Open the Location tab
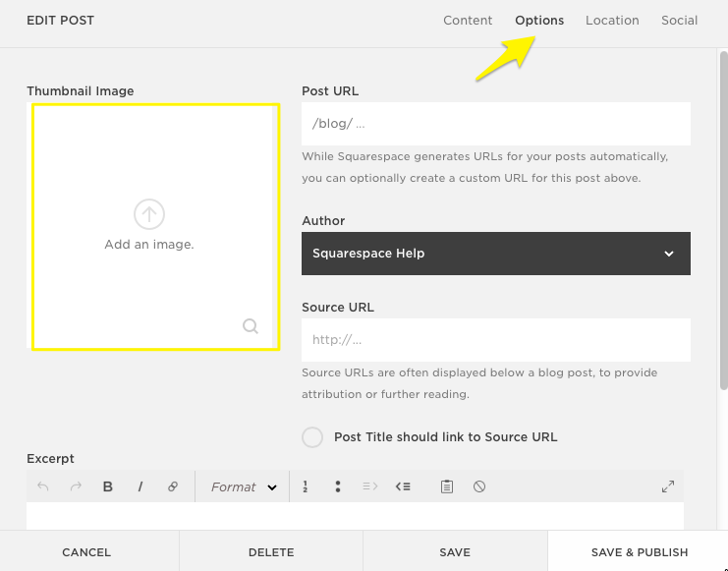 [612, 21]
